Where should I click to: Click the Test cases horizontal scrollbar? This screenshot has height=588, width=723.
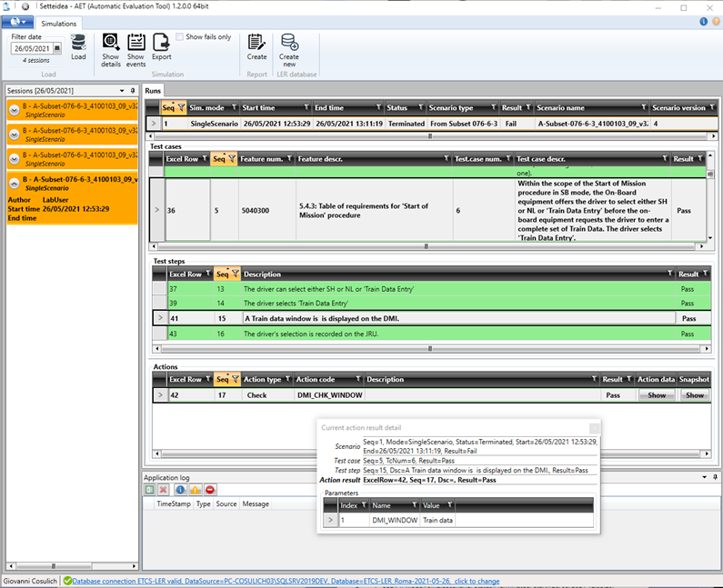point(427,246)
